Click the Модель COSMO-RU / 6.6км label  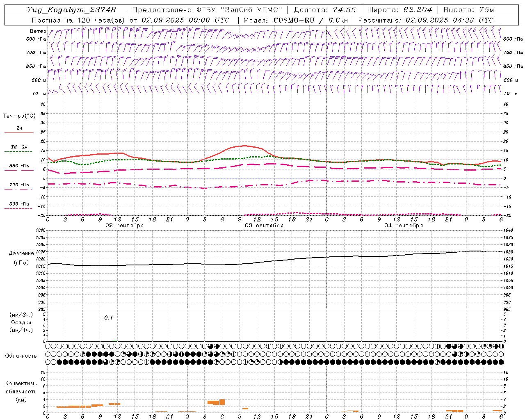[x=296, y=20]
